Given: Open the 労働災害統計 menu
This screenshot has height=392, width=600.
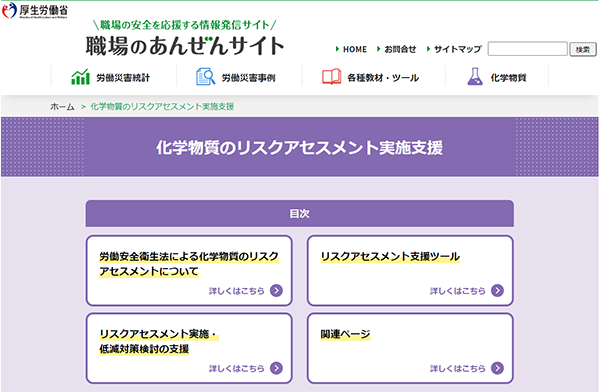Looking at the screenshot, I should tap(123, 78).
